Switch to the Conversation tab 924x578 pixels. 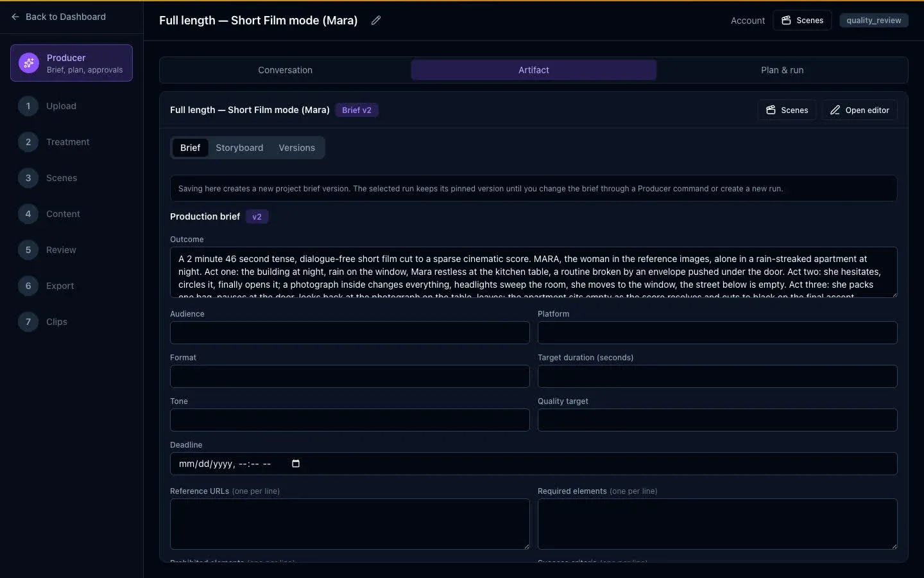coord(285,70)
